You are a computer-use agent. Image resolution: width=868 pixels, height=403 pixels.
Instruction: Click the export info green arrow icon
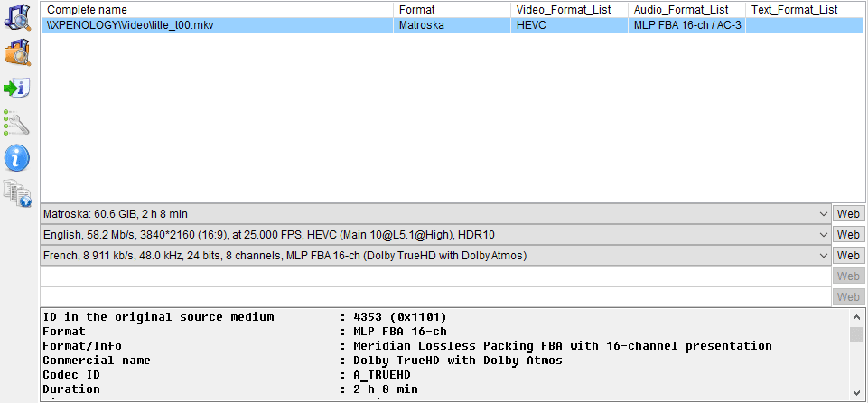[x=17, y=88]
